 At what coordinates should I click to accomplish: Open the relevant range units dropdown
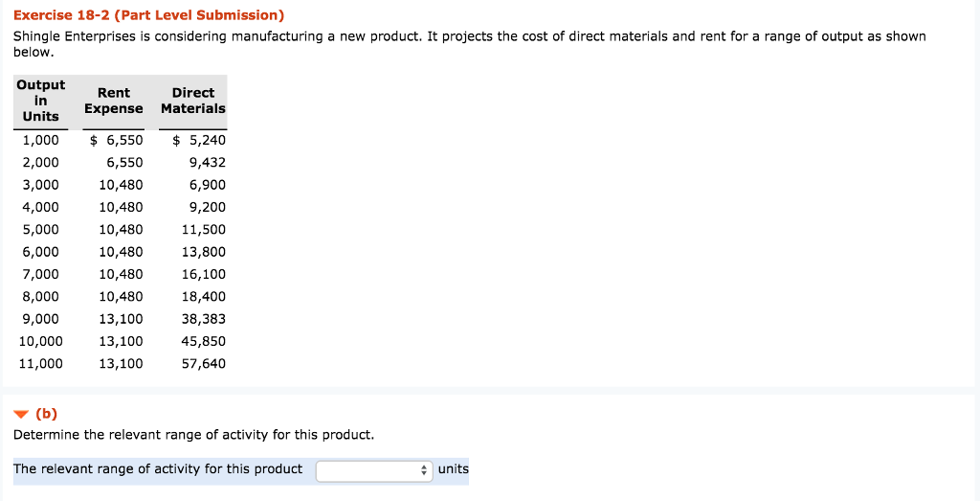374,470
